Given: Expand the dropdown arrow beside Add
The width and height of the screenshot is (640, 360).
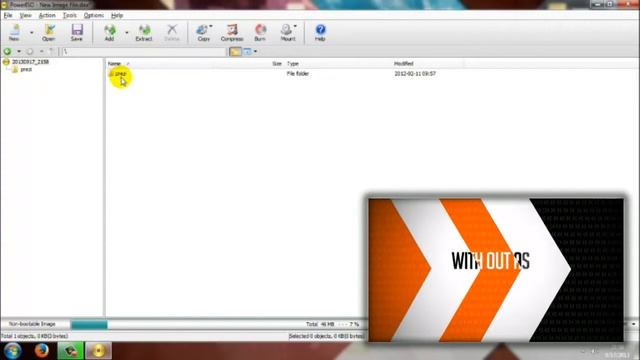Looking at the screenshot, I should (127, 32).
